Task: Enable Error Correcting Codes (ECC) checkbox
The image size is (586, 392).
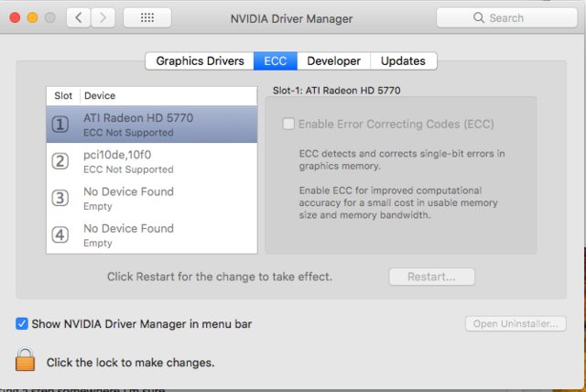Action: pyautogui.click(x=289, y=125)
